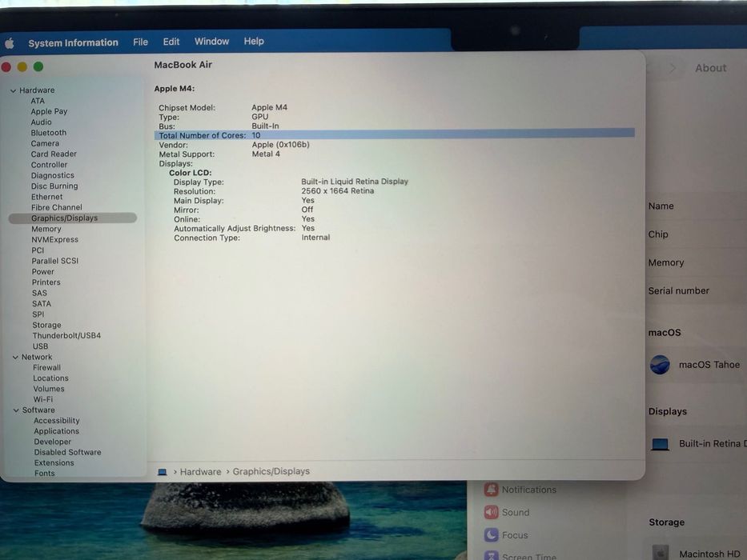Select USB in the sidebar
This screenshot has width=747, height=560.
[x=41, y=346]
